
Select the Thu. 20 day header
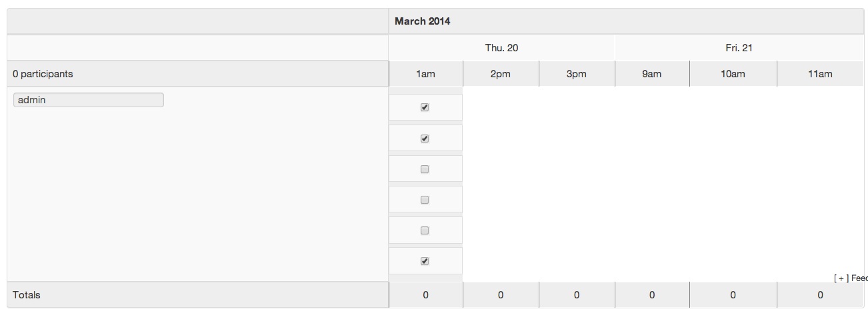[501, 48]
